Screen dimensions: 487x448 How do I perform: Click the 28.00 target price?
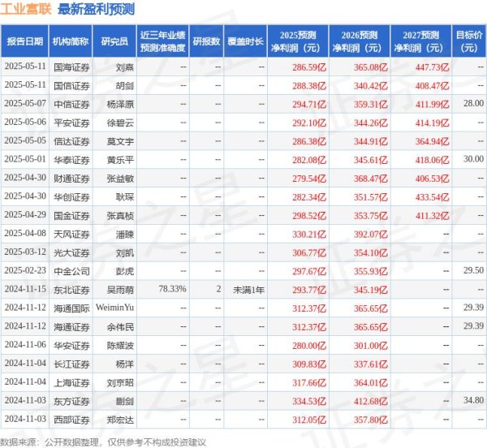click(x=474, y=103)
